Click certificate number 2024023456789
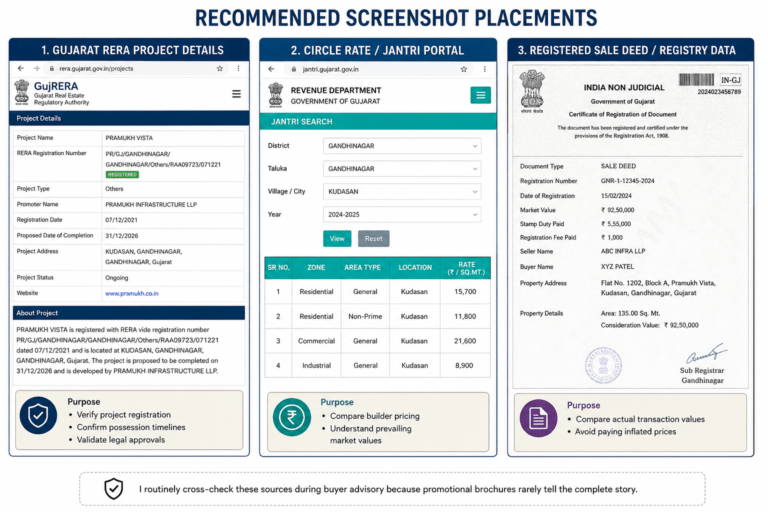This screenshot has height=512, width=768. tap(719, 92)
